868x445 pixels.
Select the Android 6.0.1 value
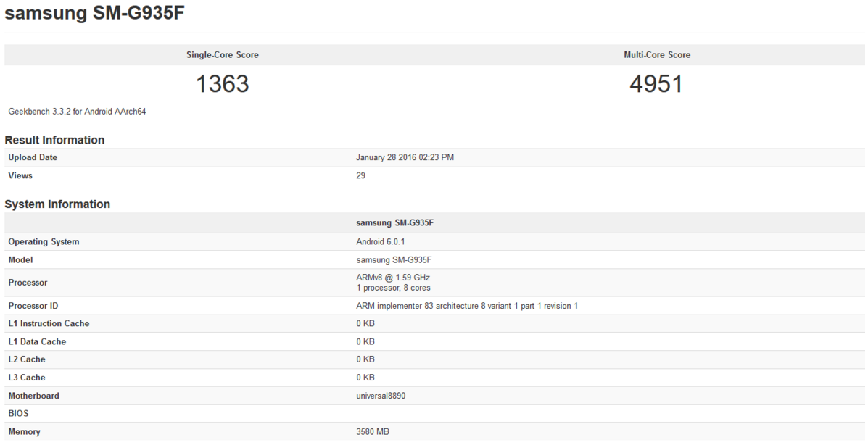pos(380,242)
